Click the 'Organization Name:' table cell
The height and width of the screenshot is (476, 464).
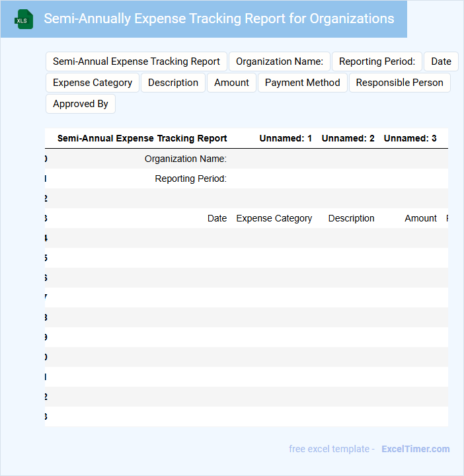click(185, 159)
